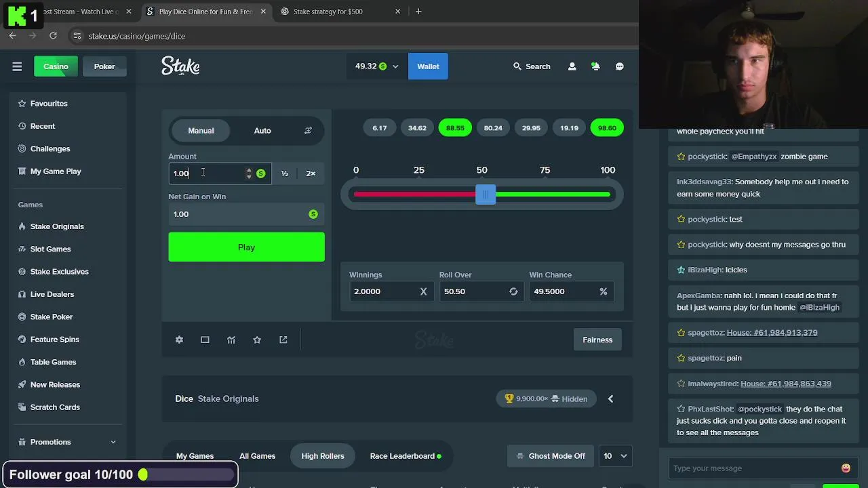Switch to Race Leaderboard tab
868x488 pixels.
[x=406, y=456]
